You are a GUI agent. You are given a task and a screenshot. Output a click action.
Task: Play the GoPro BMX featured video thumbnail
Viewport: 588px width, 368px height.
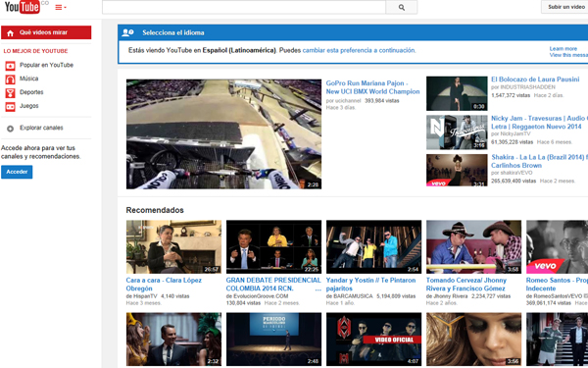click(x=223, y=134)
